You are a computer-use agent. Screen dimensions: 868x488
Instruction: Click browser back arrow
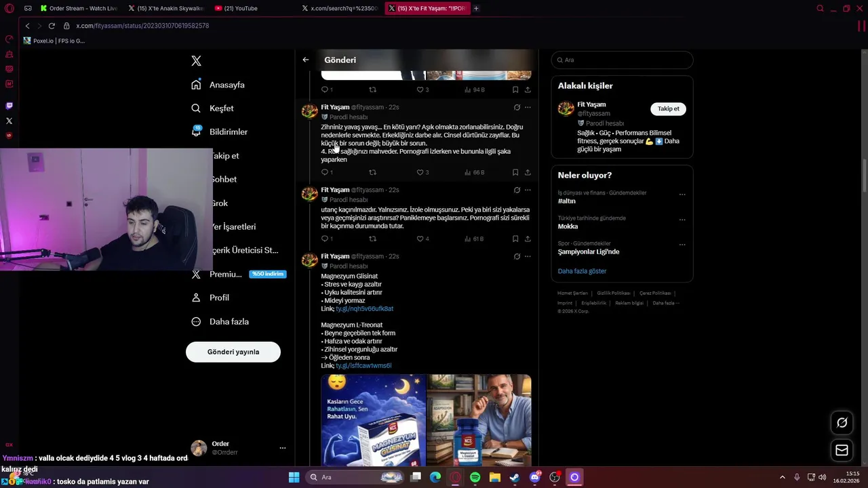(27, 26)
